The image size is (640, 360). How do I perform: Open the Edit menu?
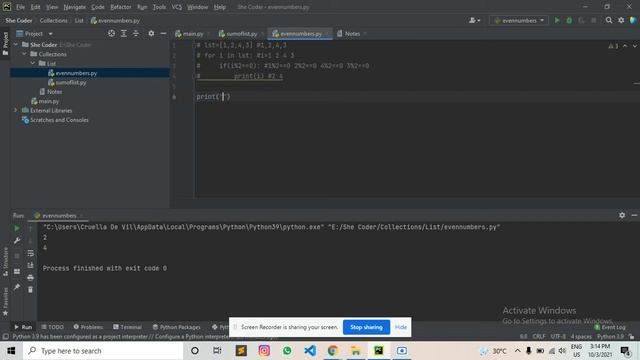tap(36, 7)
